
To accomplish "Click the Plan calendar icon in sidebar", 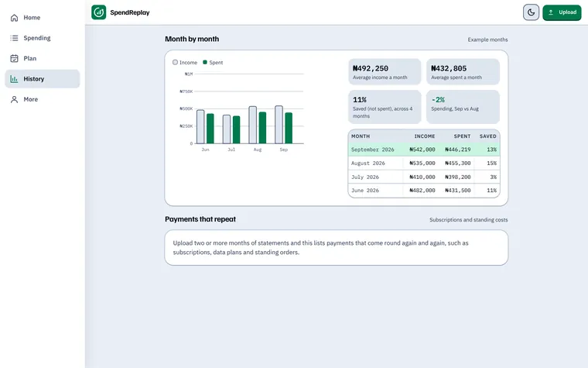I will coord(14,58).
